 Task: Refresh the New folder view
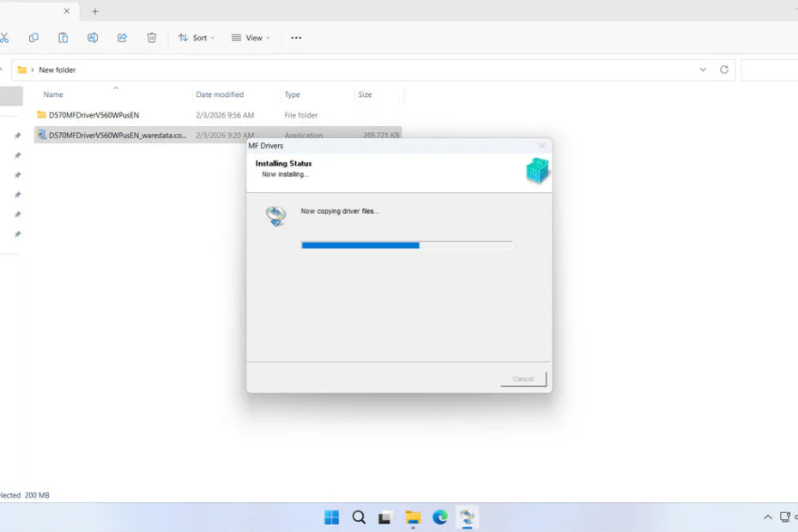[724, 70]
